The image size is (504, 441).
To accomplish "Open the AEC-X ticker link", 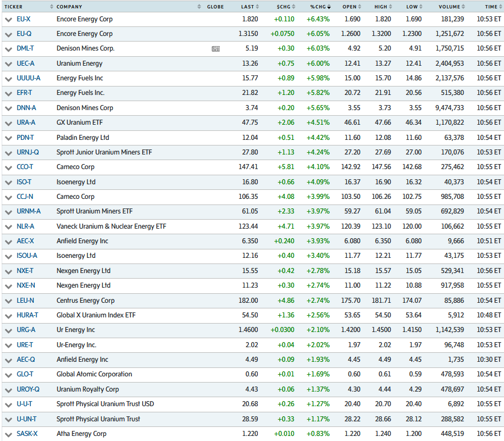I will (25, 241).
